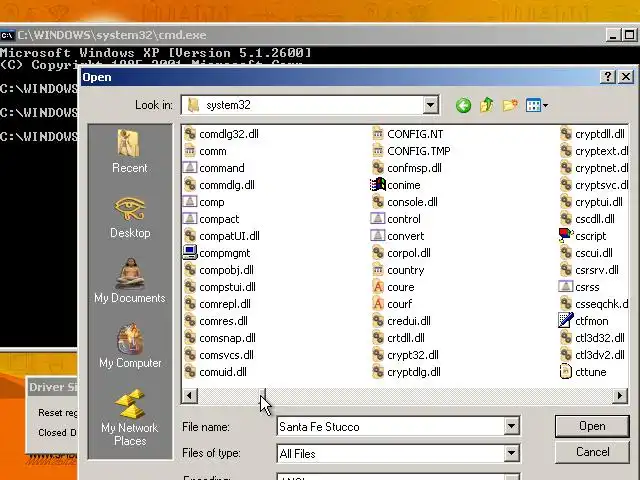Click the file list scroll right arrow
The width and height of the screenshot is (640, 480).
coord(620,396)
